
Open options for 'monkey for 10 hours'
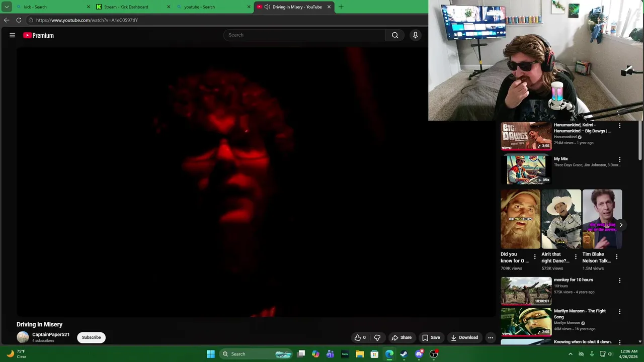click(619, 281)
